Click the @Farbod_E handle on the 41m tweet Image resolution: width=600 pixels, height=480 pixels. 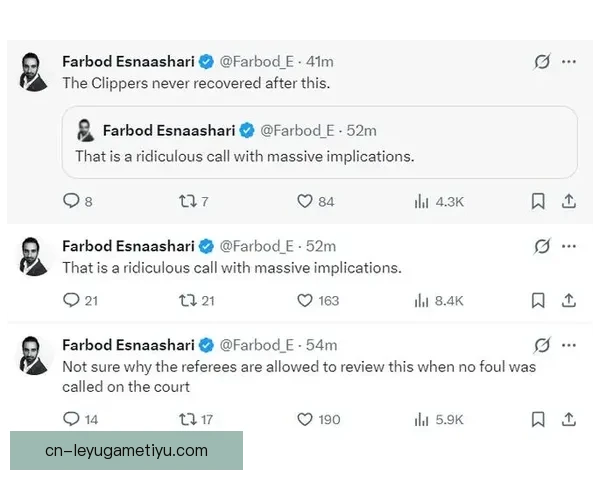[x=256, y=61]
